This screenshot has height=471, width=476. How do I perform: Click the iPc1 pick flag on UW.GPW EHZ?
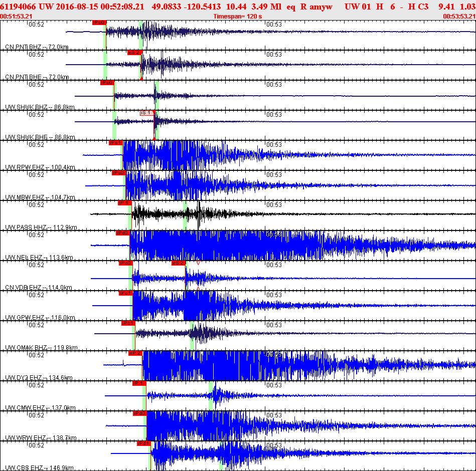[x=126, y=293]
